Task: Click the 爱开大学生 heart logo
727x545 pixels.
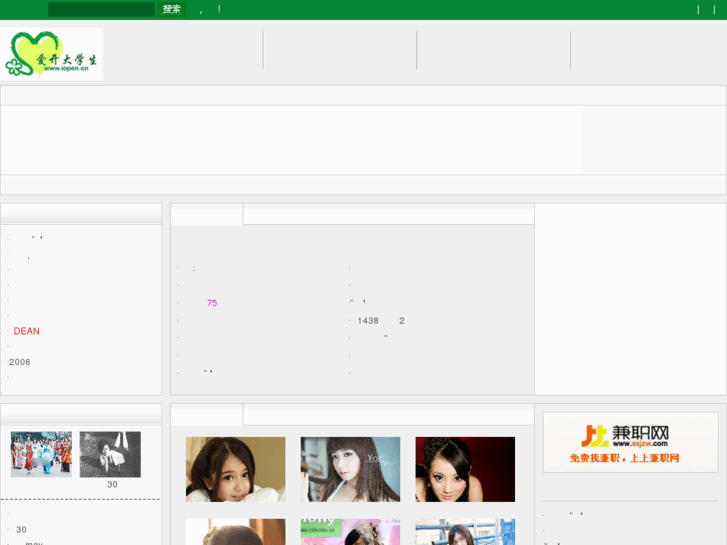Action: [x=51, y=54]
